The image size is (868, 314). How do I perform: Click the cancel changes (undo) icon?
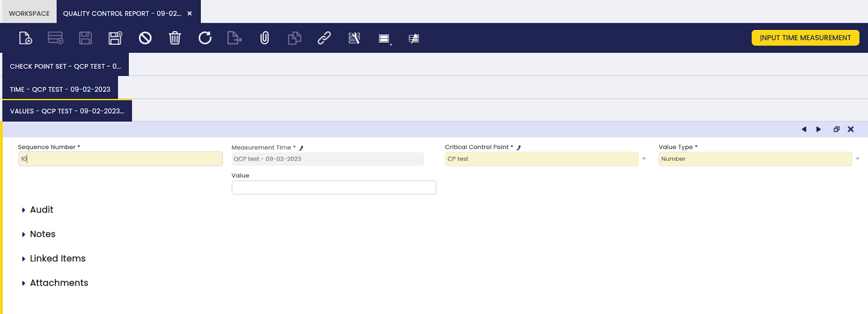pos(145,38)
